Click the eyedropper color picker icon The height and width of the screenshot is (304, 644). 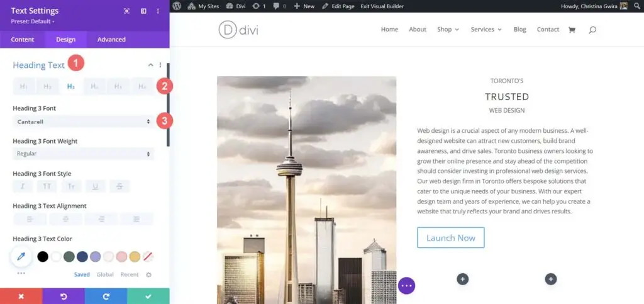click(x=21, y=257)
